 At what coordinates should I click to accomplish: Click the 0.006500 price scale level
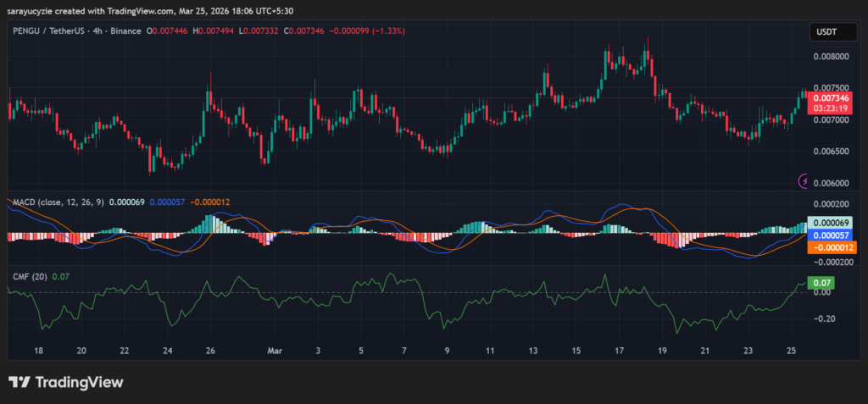pyautogui.click(x=831, y=152)
